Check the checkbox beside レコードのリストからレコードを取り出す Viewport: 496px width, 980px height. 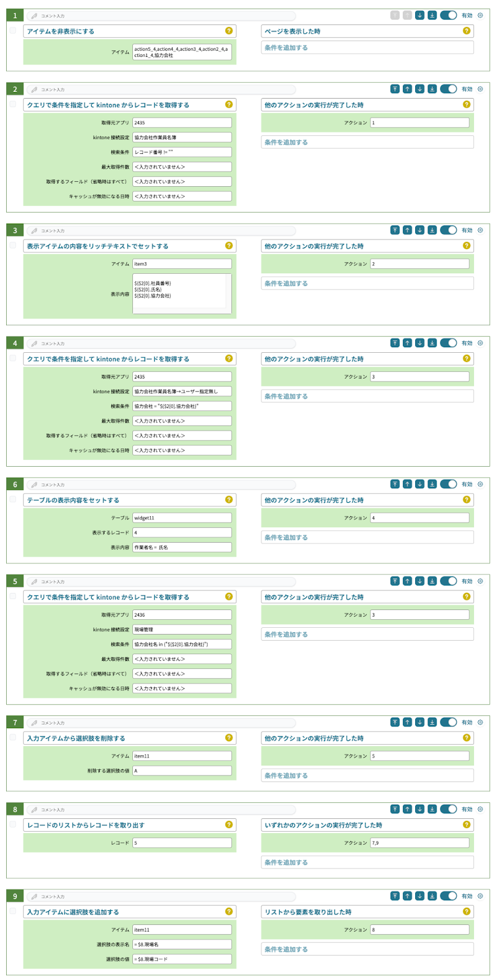[13, 824]
